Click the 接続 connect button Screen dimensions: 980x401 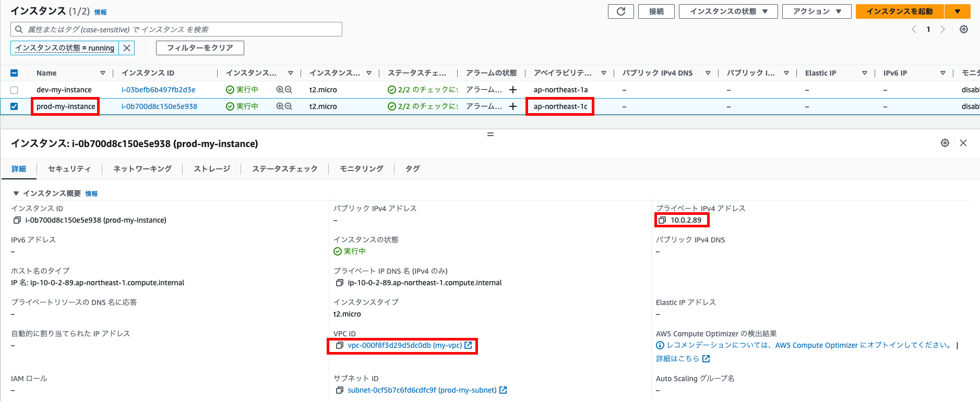click(x=656, y=11)
